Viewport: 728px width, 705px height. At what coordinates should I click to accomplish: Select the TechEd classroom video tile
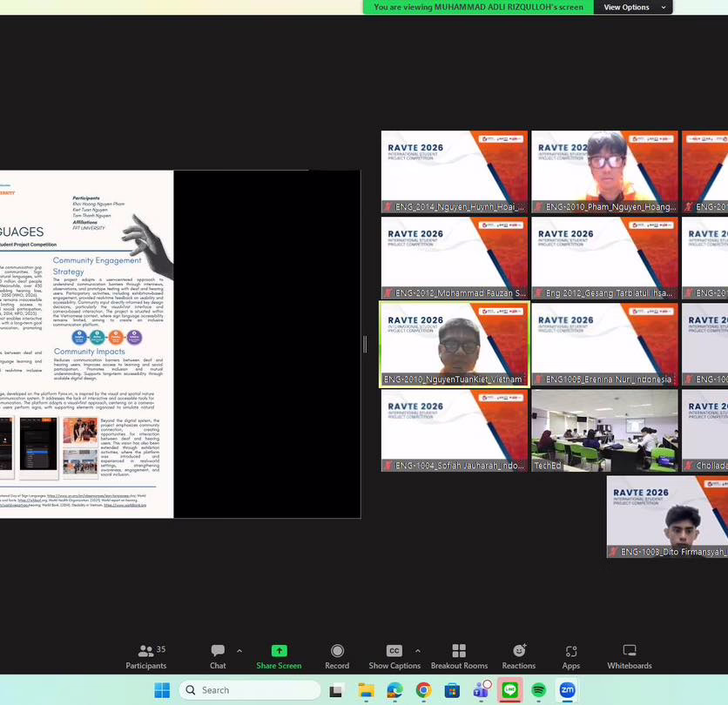tap(604, 430)
